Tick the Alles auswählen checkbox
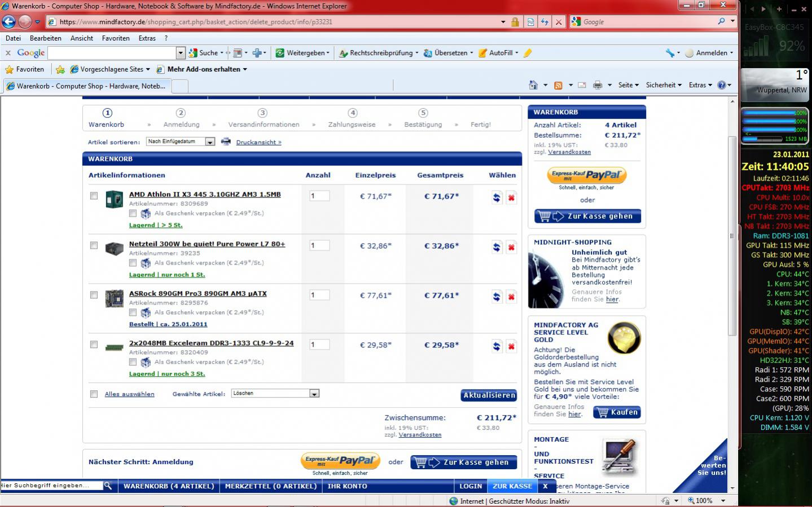 [94, 394]
